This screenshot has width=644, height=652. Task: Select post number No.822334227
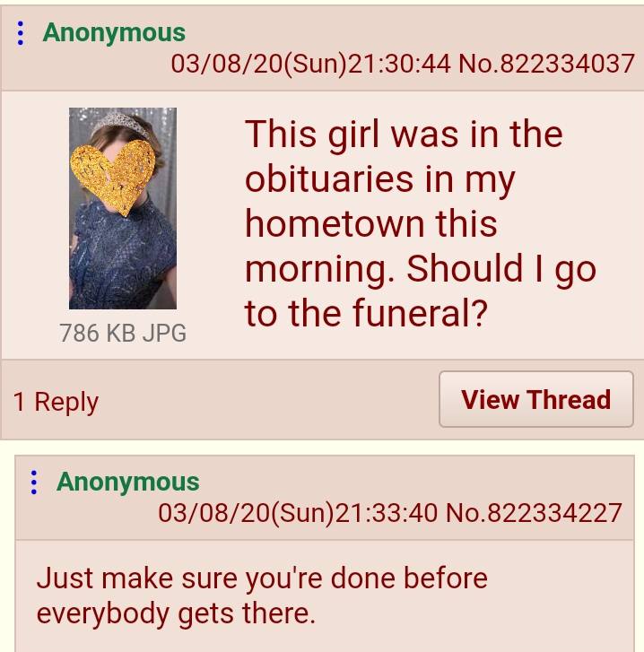point(534,513)
